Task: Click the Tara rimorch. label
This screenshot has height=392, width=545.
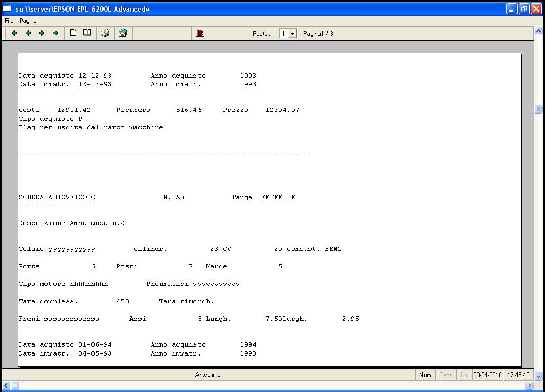Action: tap(186, 301)
